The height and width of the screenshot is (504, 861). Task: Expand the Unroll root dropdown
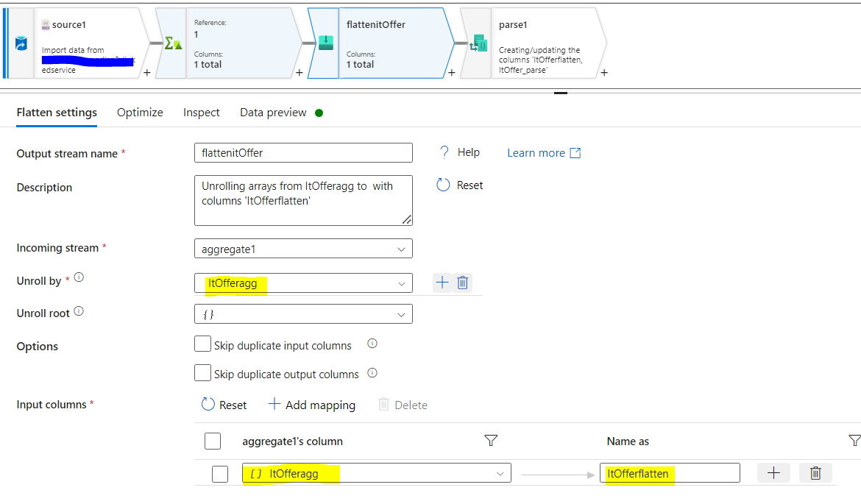pyautogui.click(x=302, y=314)
